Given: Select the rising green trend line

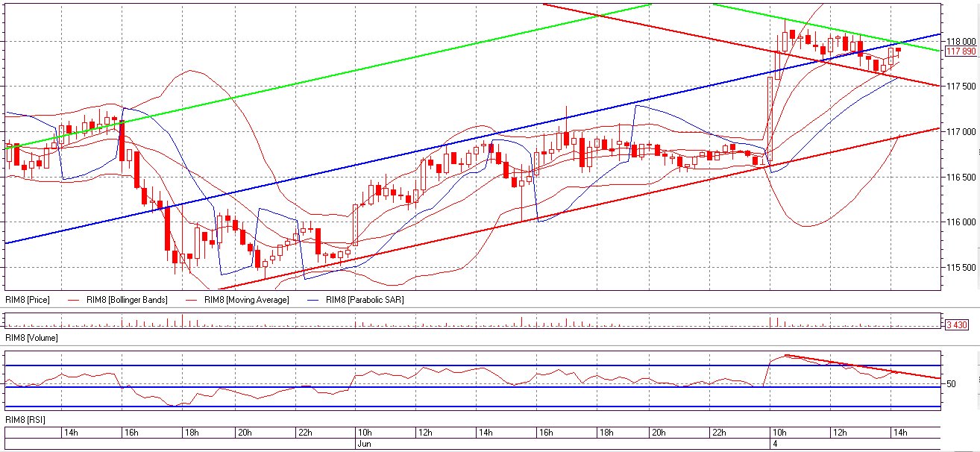Looking at the screenshot, I should click(x=328, y=75).
